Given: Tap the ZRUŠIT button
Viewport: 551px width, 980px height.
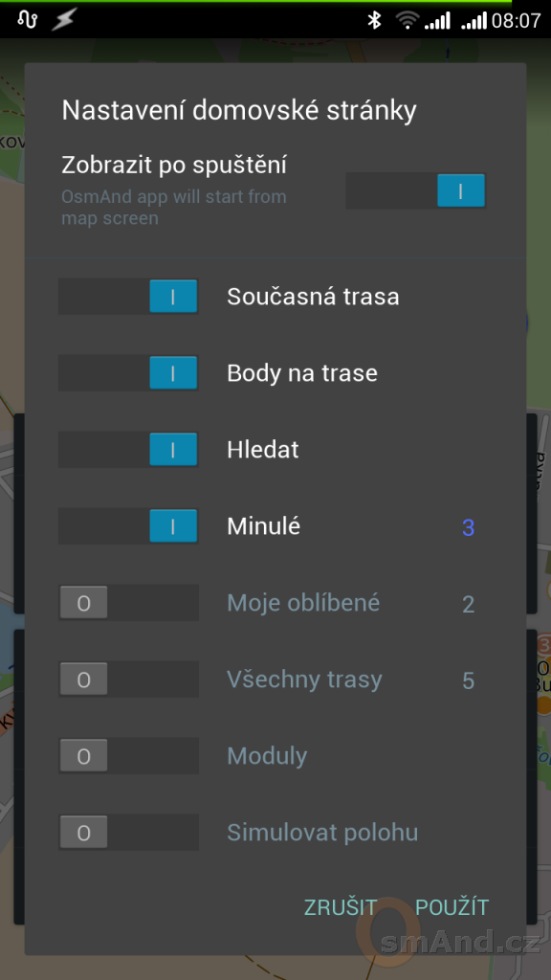Looking at the screenshot, I should (x=341, y=907).
